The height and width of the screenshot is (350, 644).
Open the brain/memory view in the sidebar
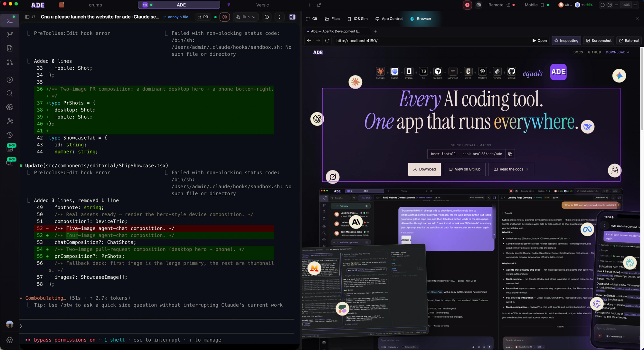pos(10,107)
